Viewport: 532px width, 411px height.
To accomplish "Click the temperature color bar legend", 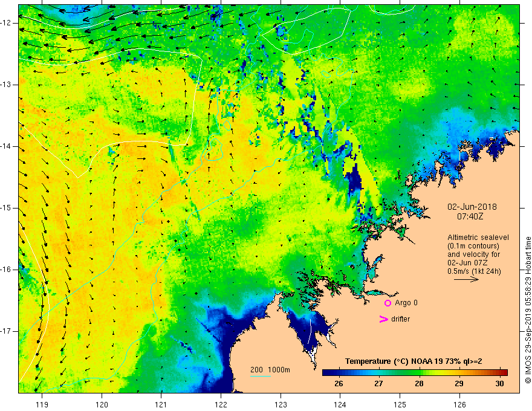I will (415, 373).
